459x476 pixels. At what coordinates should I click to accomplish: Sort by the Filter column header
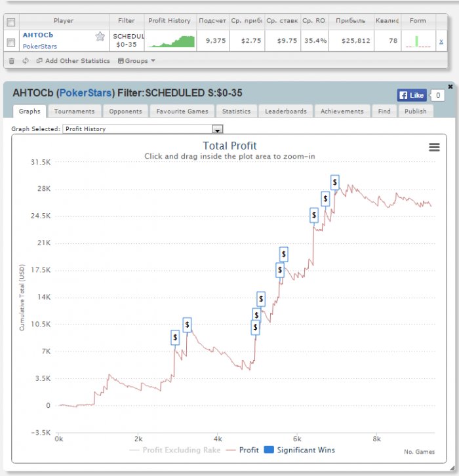point(127,20)
